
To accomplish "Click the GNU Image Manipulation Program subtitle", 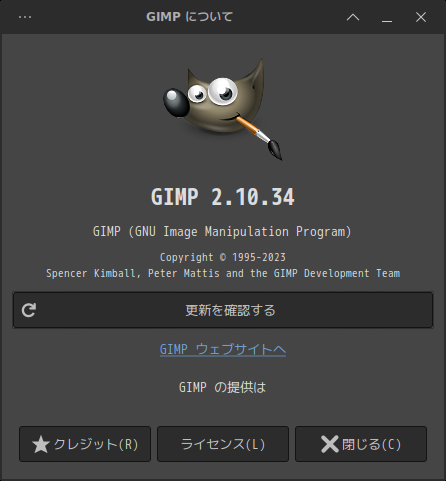I will [222, 231].
